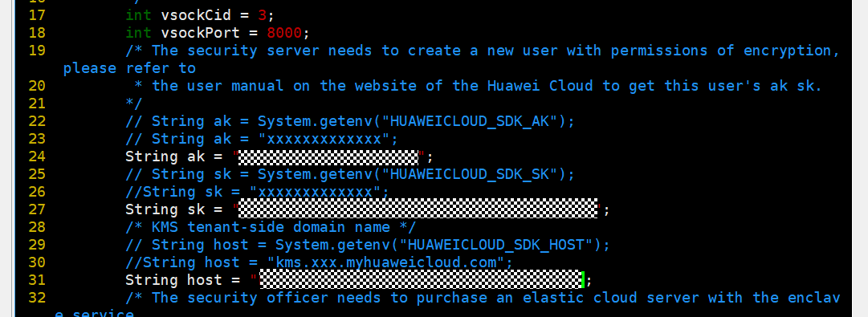
Task: Click the green cursor block on line 31
Action: (x=582, y=279)
